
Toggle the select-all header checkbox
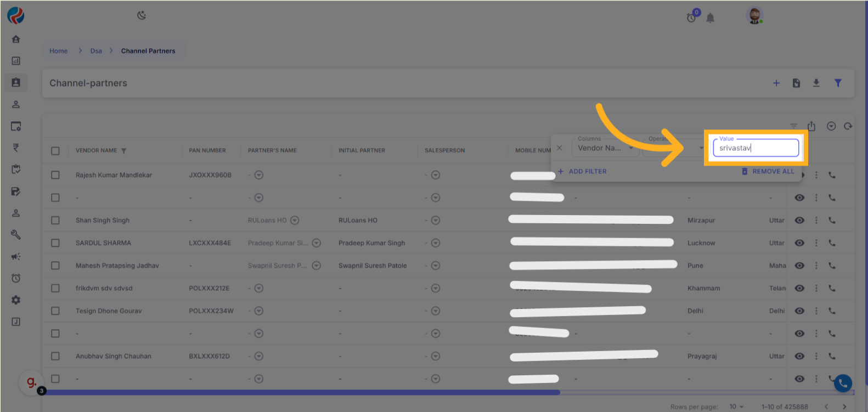(x=55, y=151)
